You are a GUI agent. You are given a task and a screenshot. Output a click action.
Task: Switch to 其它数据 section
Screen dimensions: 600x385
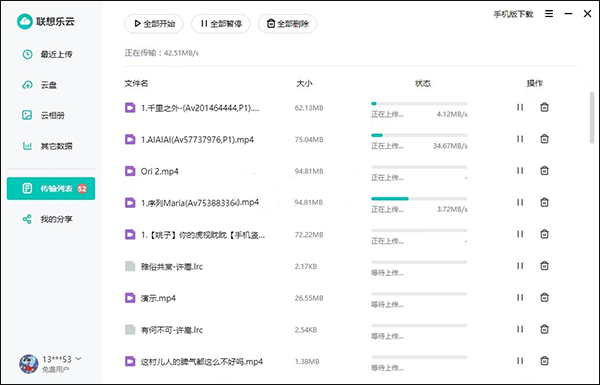47,146
